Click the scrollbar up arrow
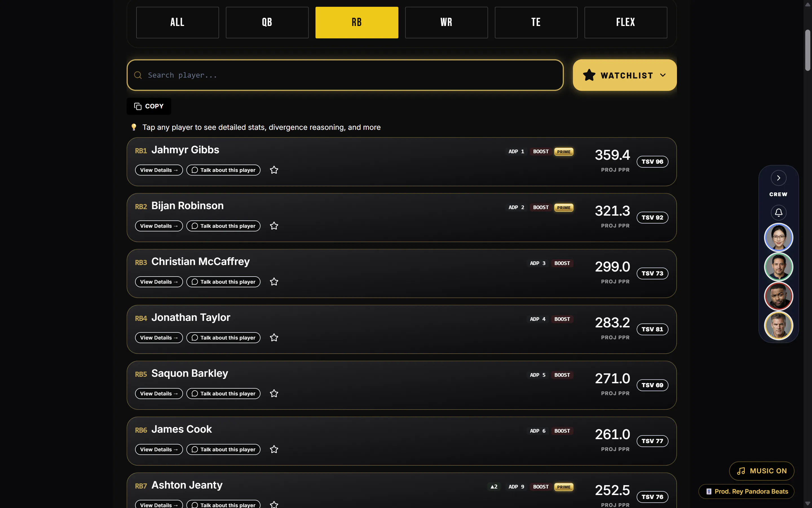The width and height of the screenshot is (812, 508). pos(808,4)
